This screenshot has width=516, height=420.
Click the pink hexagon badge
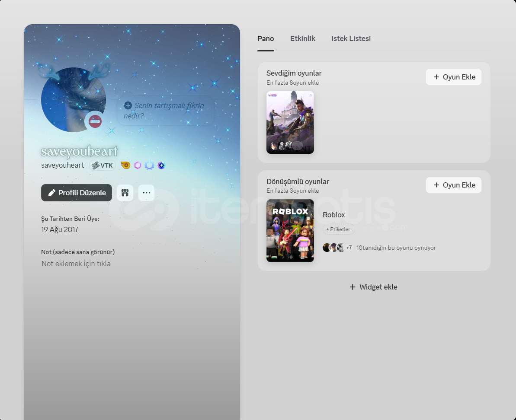138,165
